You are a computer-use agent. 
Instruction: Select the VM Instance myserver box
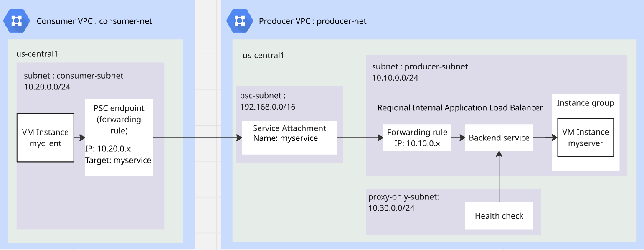pos(586,138)
